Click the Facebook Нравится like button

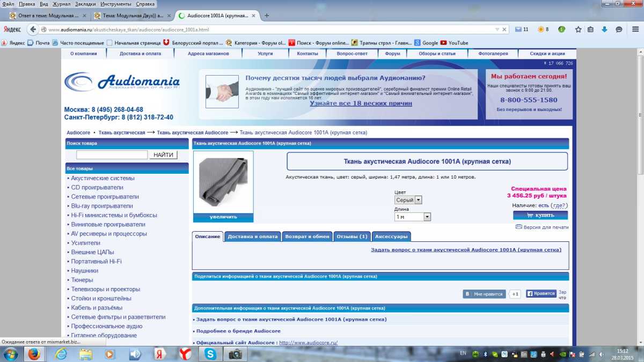click(x=541, y=294)
